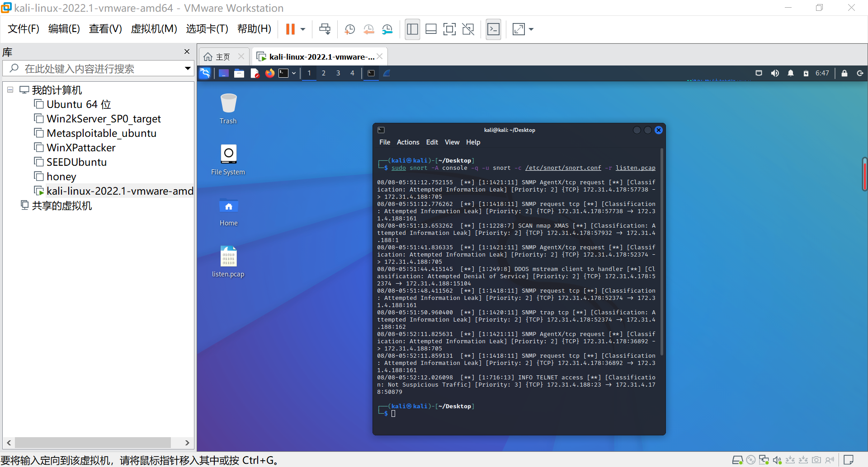Image resolution: width=868 pixels, height=467 pixels.
Task: Open the 文件(F) menu
Action: 24,29
